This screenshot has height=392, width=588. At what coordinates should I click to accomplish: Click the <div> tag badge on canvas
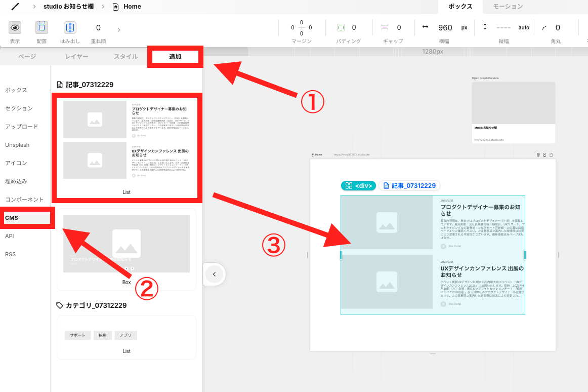(359, 186)
